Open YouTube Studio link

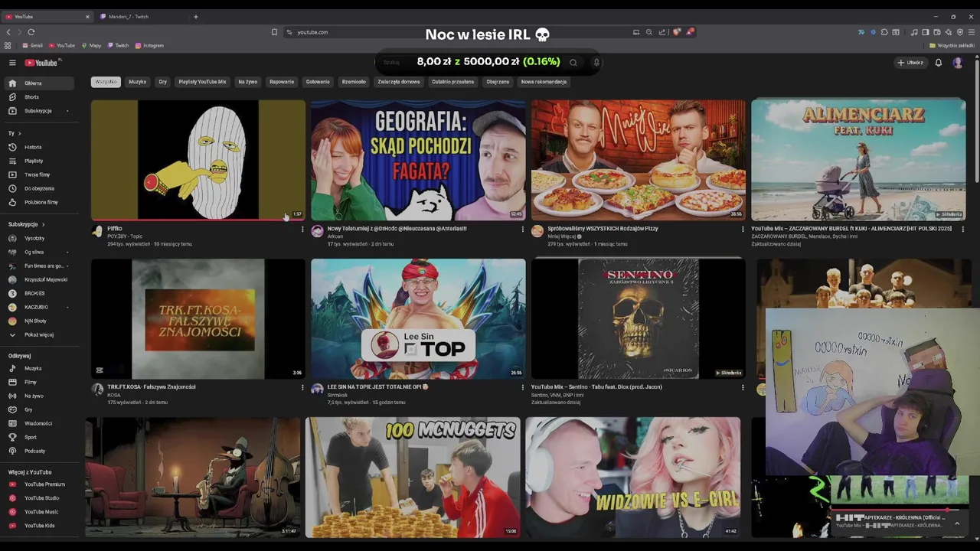click(x=39, y=498)
